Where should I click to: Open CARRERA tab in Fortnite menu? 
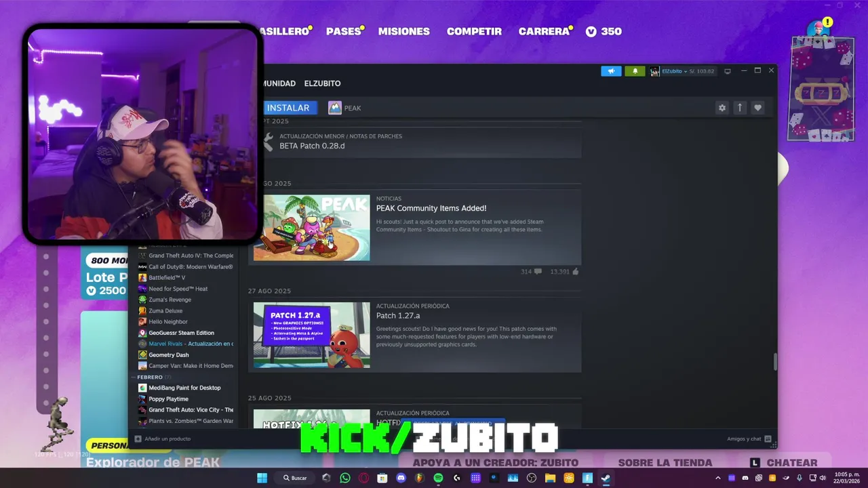click(545, 31)
